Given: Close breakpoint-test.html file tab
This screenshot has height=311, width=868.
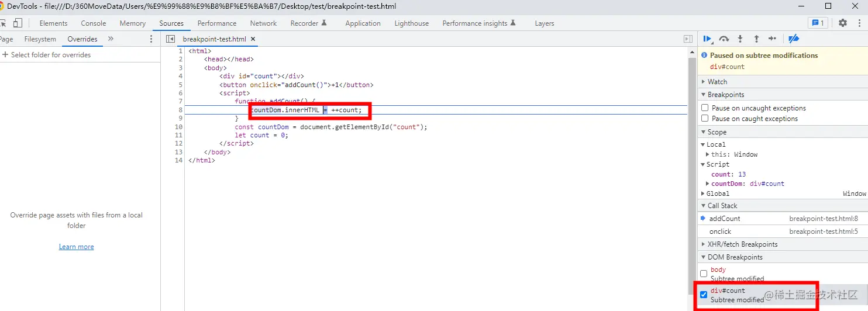Looking at the screenshot, I should point(253,39).
